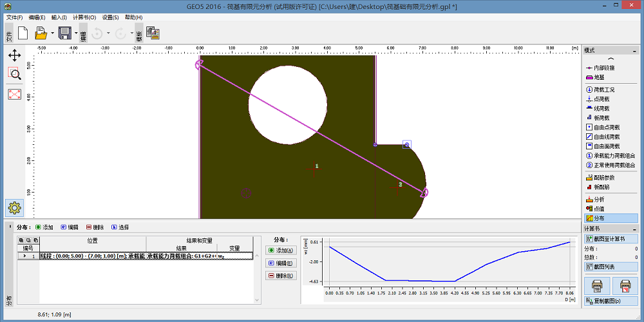Click the left printer icon in 计算书 panel
Viewport: 644px width, 322px height.
[597, 285]
